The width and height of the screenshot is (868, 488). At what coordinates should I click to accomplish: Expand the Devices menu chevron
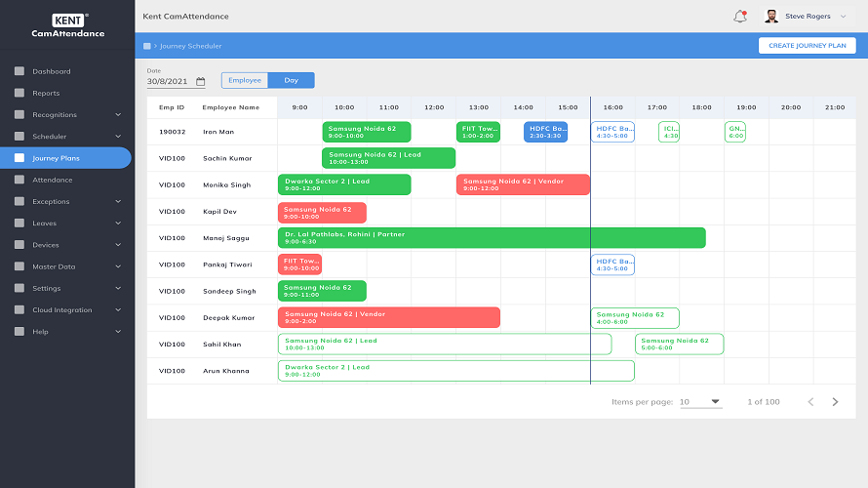coord(118,245)
